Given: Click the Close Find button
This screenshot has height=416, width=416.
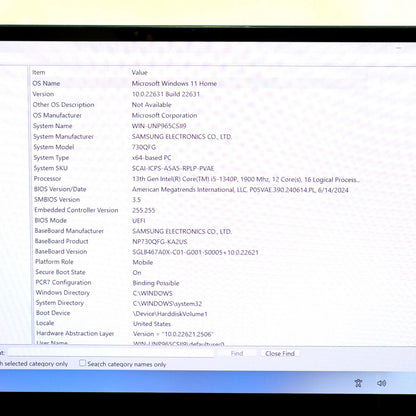Looking at the screenshot, I should pyautogui.click(x=280, y=354).
